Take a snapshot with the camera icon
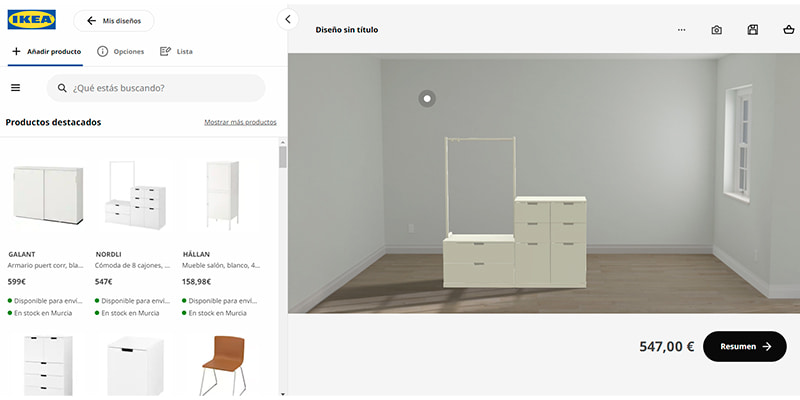Image resolution: width=800 pixels, height=400 pixels. (716, 30)
